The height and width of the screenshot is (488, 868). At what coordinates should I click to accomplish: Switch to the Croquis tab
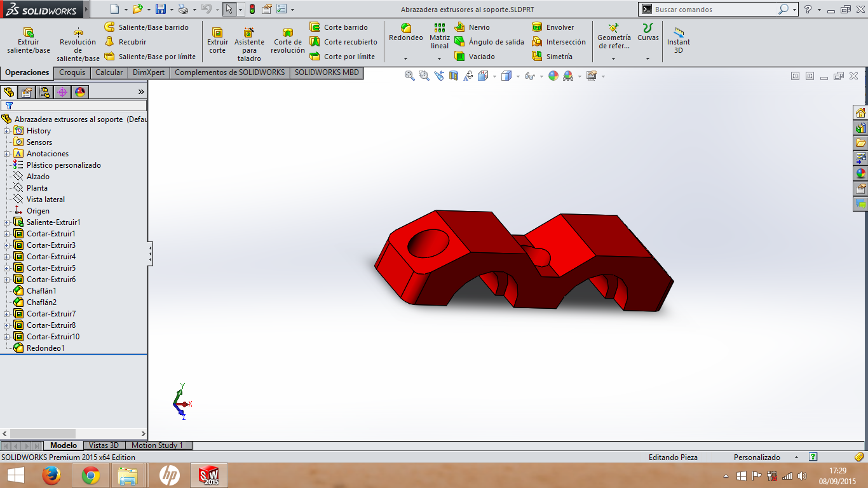[x=72, y=72]
